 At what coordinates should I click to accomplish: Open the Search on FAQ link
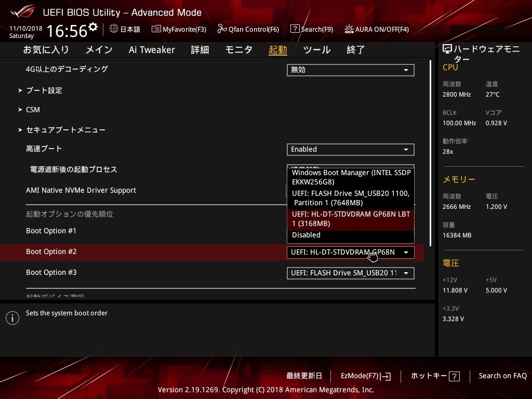502,376
